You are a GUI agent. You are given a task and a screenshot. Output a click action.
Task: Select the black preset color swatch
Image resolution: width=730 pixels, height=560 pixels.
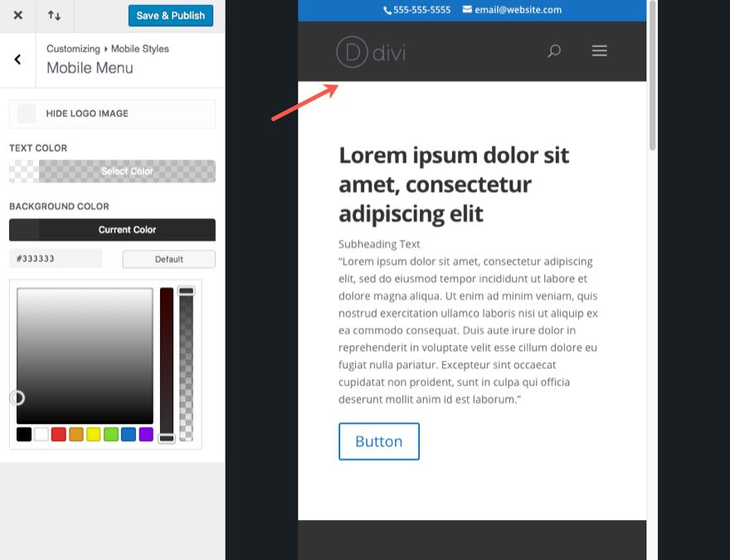pos(23,433)
